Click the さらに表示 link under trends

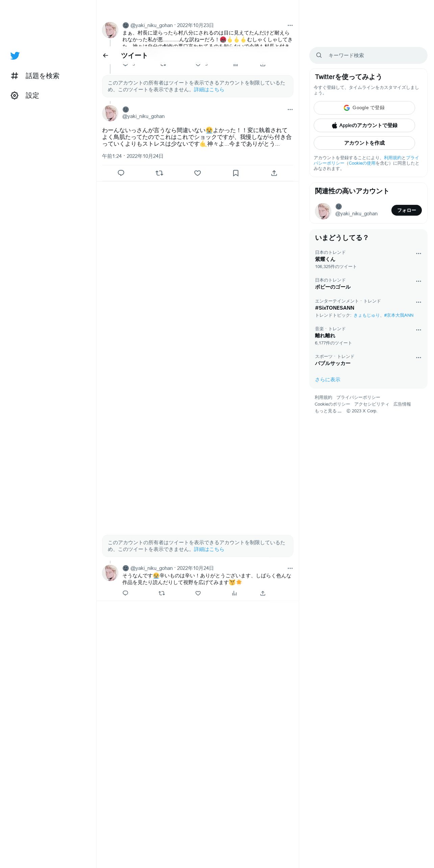328,380
